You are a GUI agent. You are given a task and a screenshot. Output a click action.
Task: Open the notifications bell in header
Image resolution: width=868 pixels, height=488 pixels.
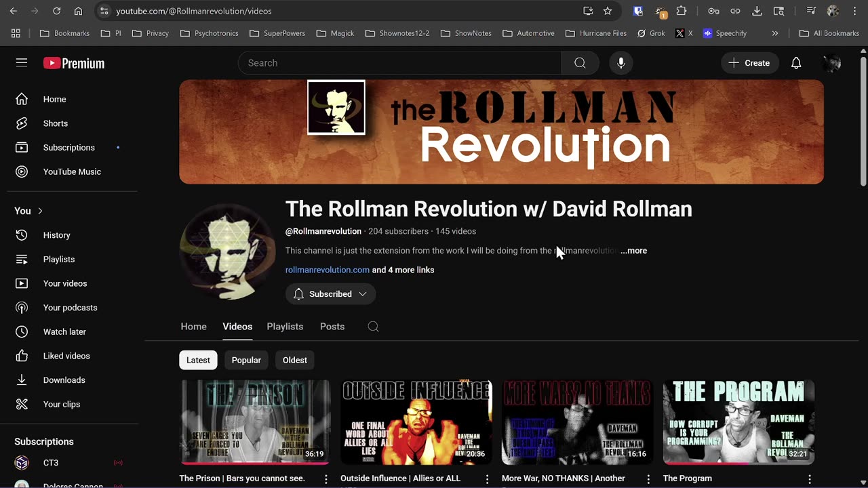pyautogui.click(x=796, y=63)
